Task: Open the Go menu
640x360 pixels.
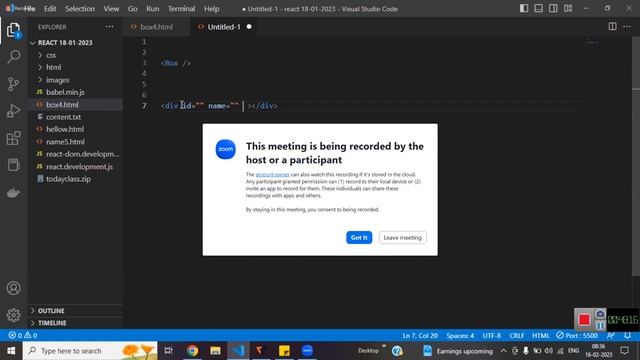Action: click(x=133, y=9)
